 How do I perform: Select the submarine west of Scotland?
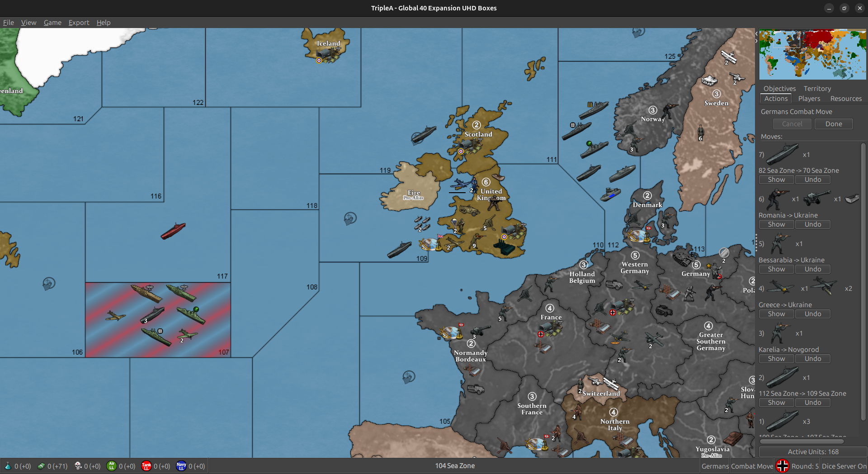click(x=424, y=134)
